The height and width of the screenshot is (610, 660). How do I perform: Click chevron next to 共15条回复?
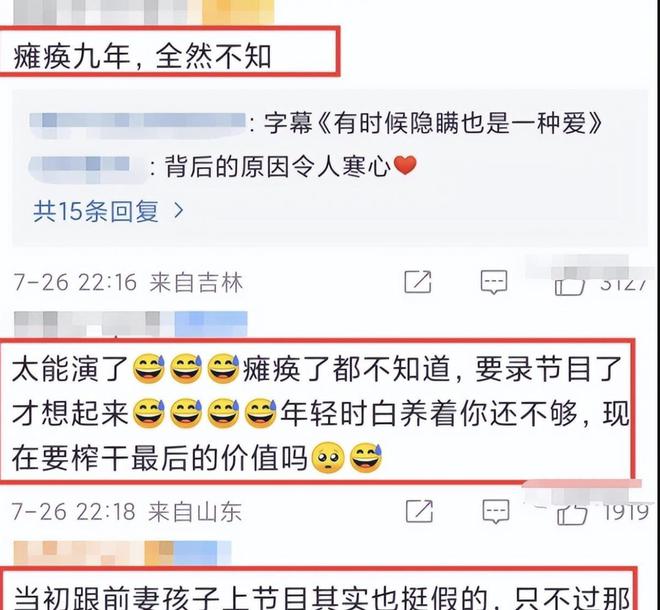(x=178, y=210)
